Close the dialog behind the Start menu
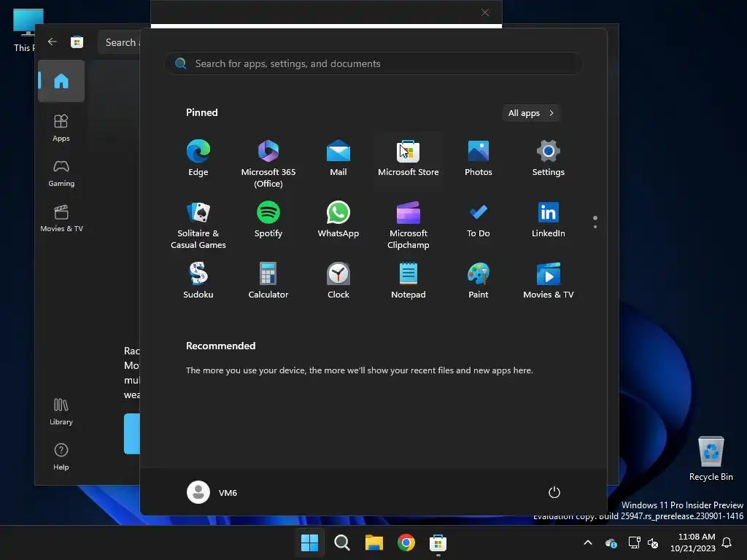This screenshot has height=560, width=747. (x=485, y=12)
